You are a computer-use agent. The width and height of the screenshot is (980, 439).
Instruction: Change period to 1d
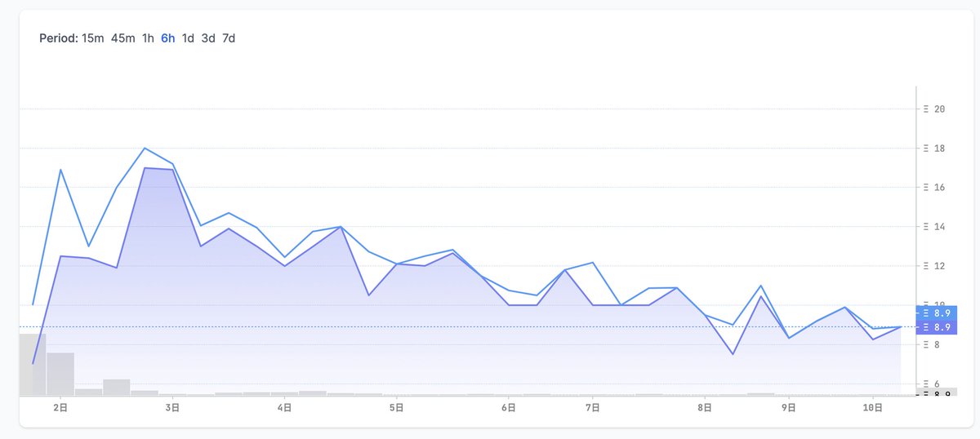pos(188,38)
